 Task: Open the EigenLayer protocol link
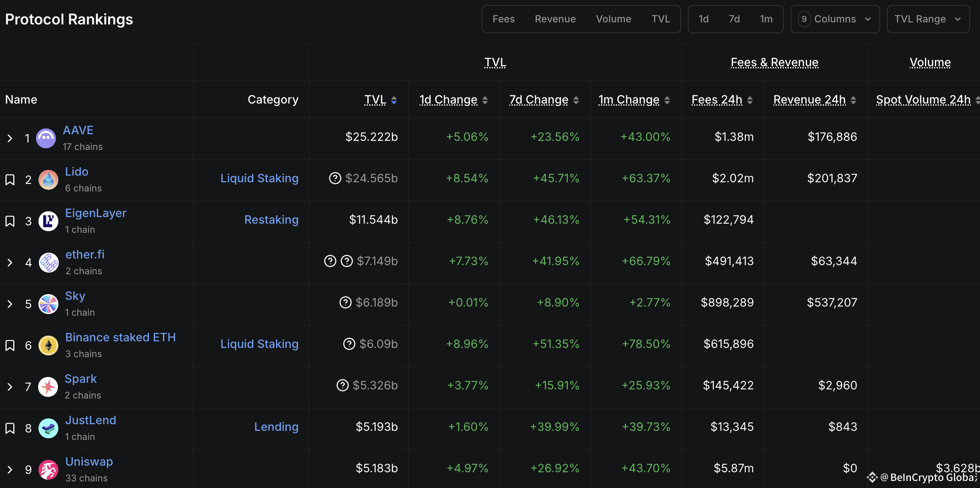tap(96, 213)
